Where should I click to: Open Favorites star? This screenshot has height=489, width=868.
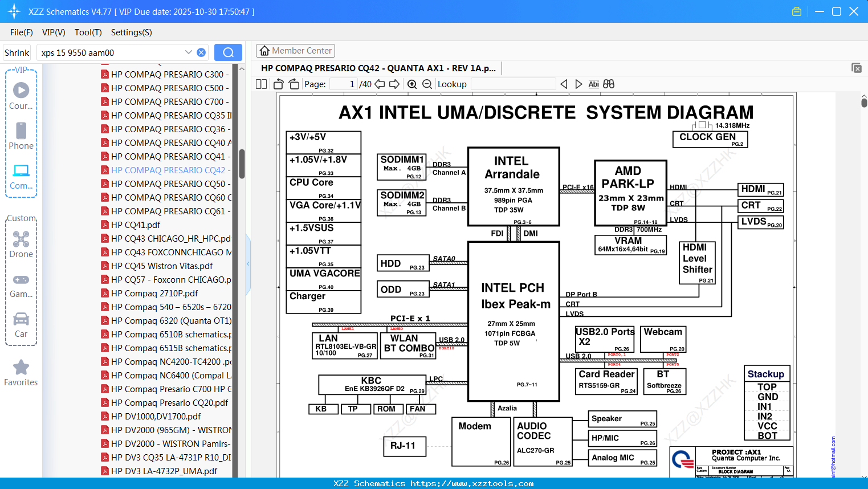pos(21,373)
